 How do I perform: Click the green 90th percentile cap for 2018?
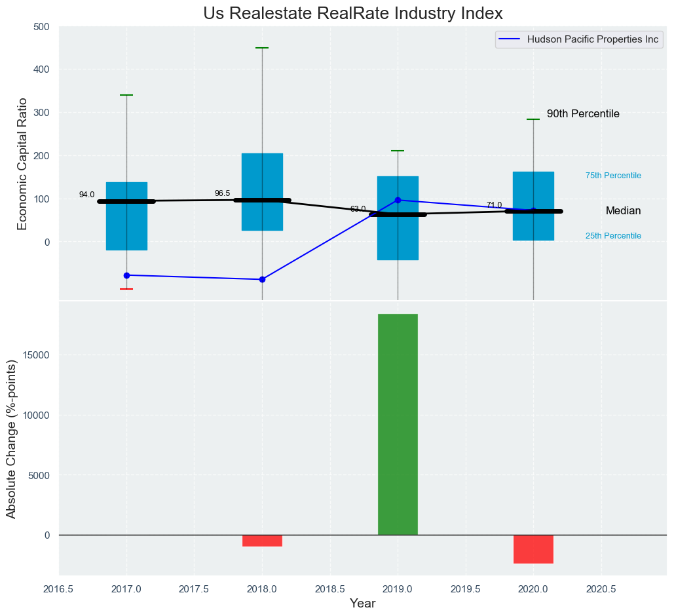coord(262,48)
